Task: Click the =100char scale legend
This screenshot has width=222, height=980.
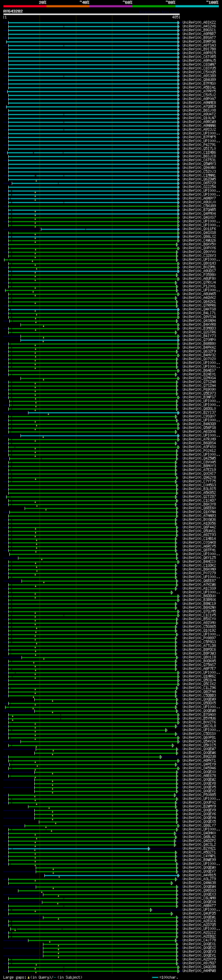Action: point(164,977)
